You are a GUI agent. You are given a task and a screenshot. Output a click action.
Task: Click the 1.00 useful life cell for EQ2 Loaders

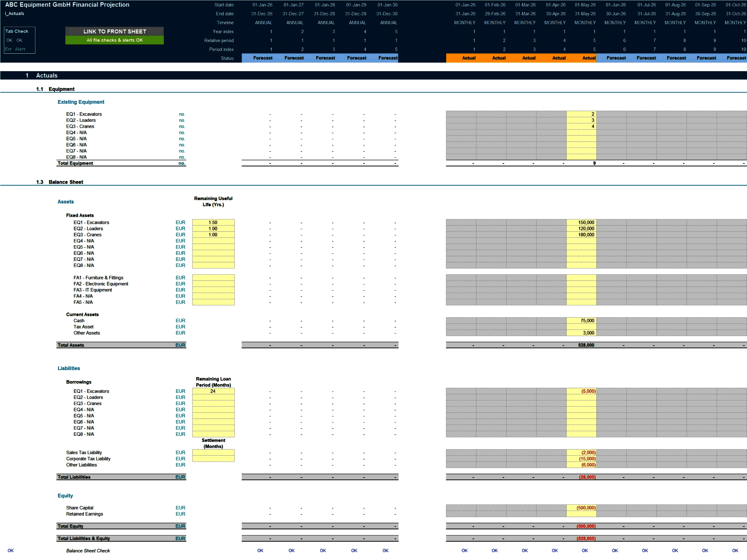213,228
